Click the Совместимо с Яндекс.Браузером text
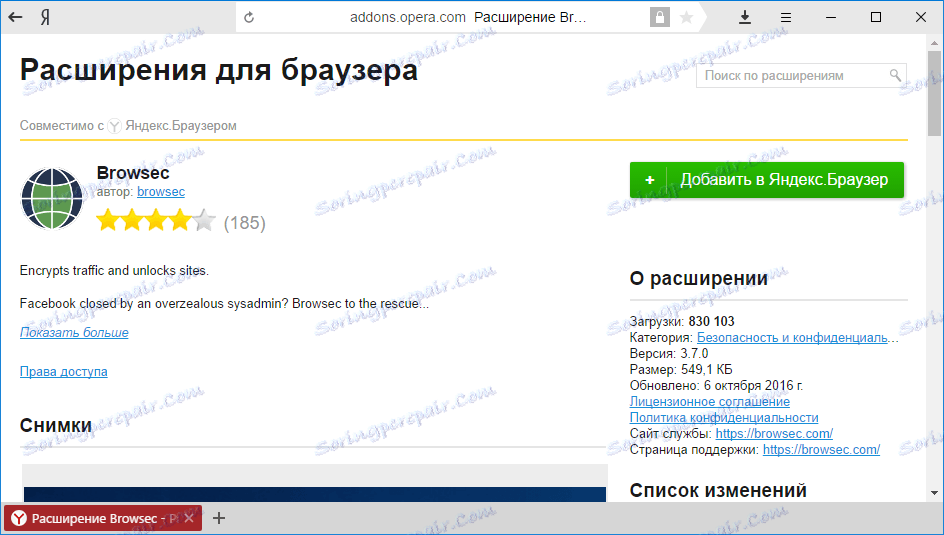The image size is (944, 535). pyautogui.click(x=128, y=126)
